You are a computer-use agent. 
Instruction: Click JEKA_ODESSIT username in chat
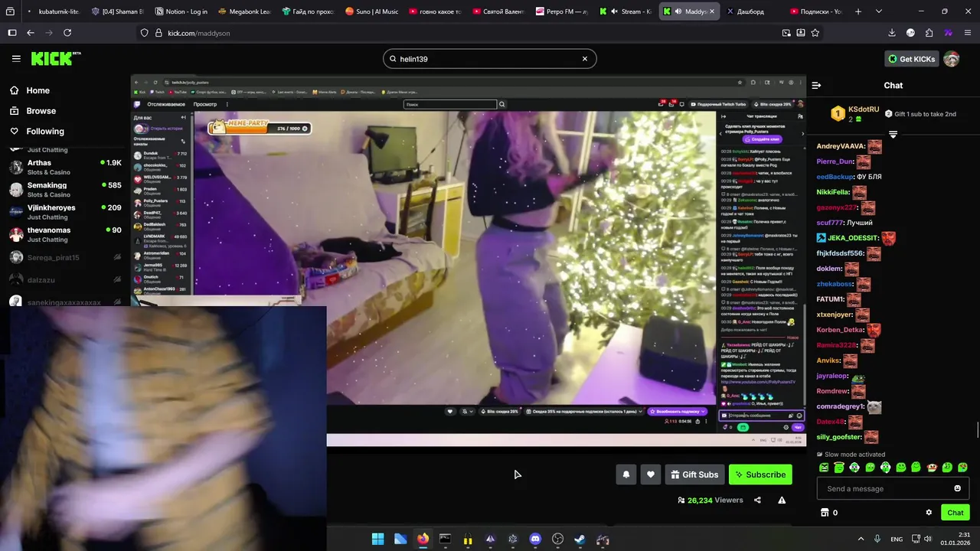pos(853,238)
